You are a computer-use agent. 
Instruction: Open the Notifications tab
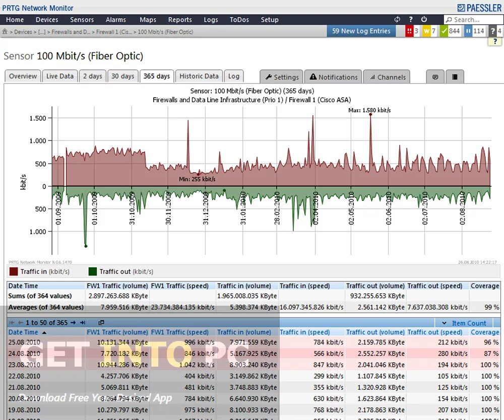(x=333, y=77)
